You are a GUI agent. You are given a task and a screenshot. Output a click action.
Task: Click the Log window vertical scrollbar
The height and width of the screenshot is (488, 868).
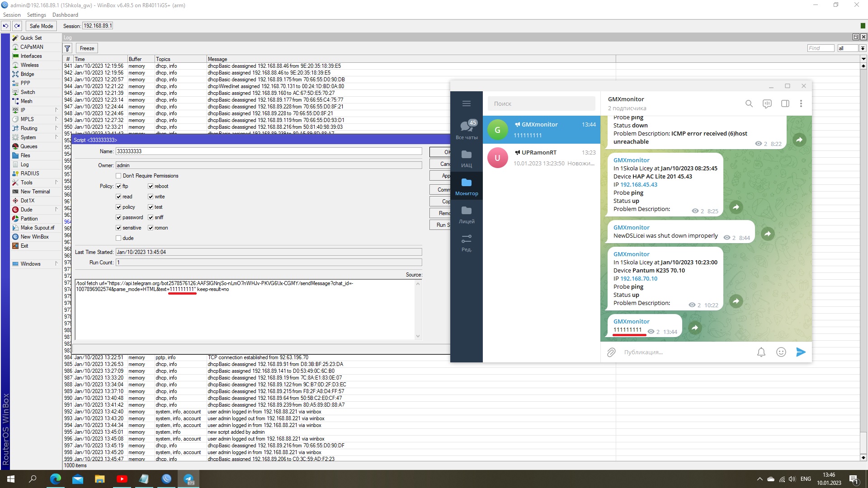tap(863, 262)
